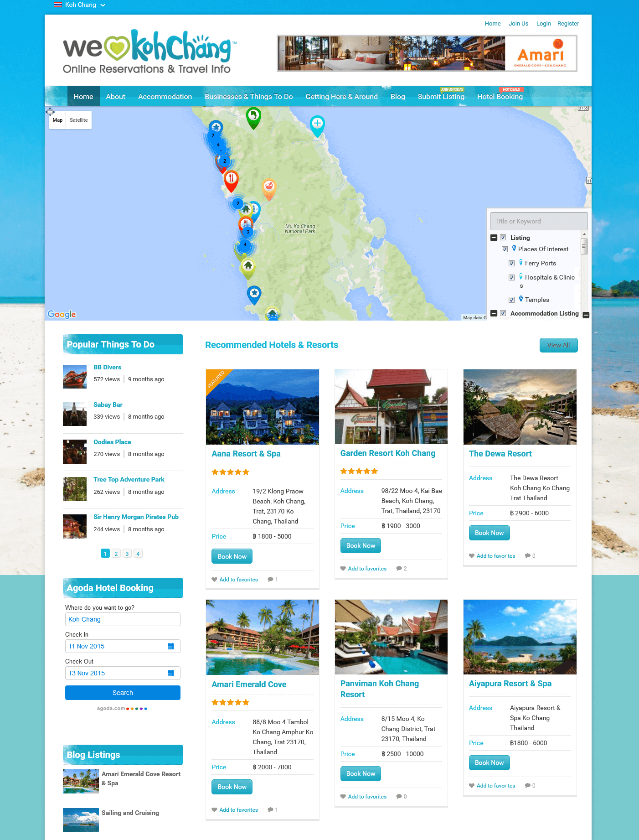Open the Sailing and Cruising blog thumbnail
639x840 pixels.
(81, 820)
